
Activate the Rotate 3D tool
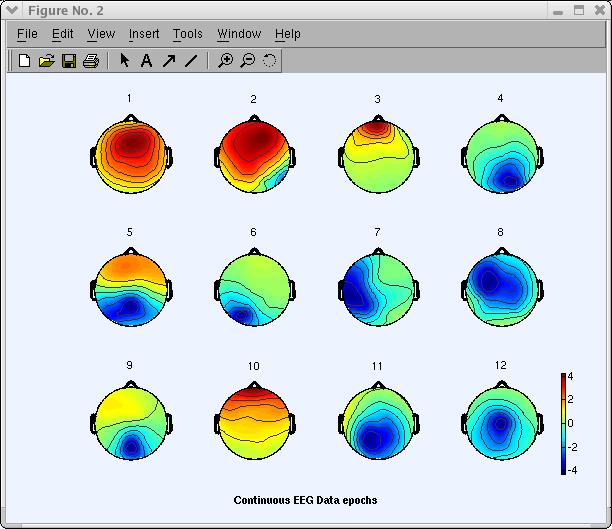[x=269, y=61]
